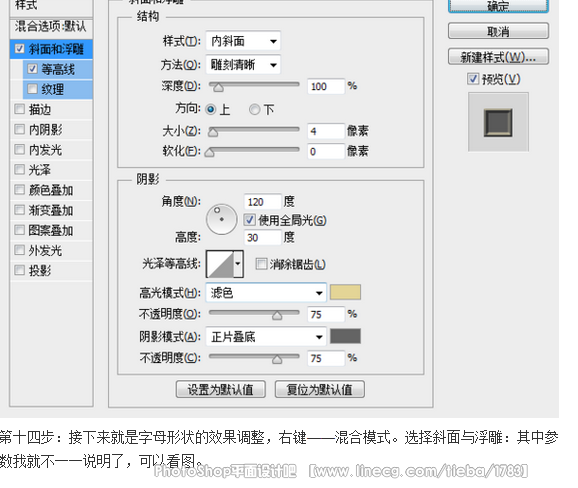
Task: Open the 描边 style settings
Action: click(x=40, y=109)
